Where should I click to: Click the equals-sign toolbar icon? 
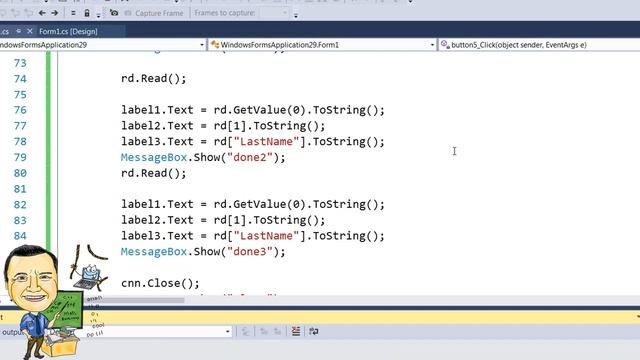click(x=73, y=13)
